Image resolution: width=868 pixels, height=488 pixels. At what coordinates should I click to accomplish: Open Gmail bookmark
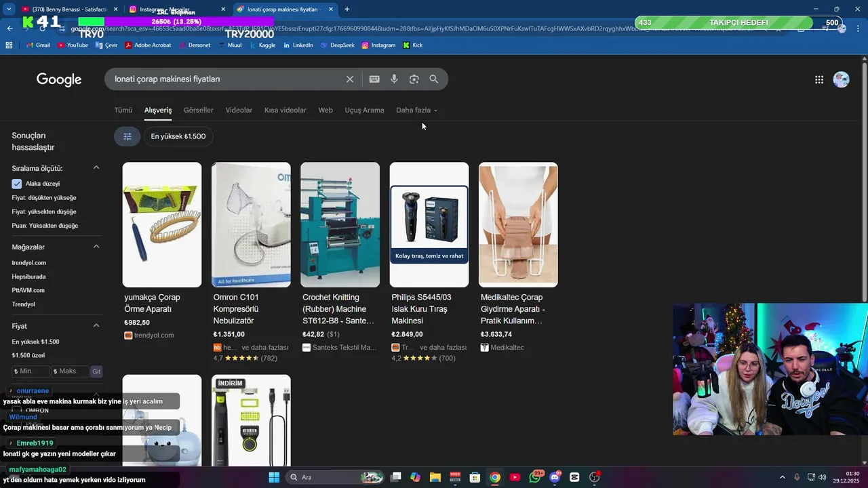[39, 45]
